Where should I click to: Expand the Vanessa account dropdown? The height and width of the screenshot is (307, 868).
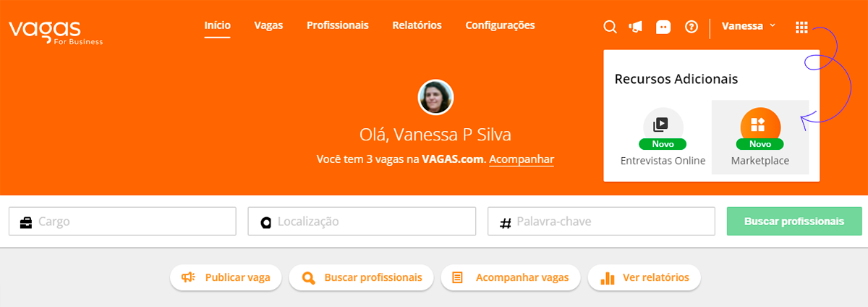coord(749,26)
